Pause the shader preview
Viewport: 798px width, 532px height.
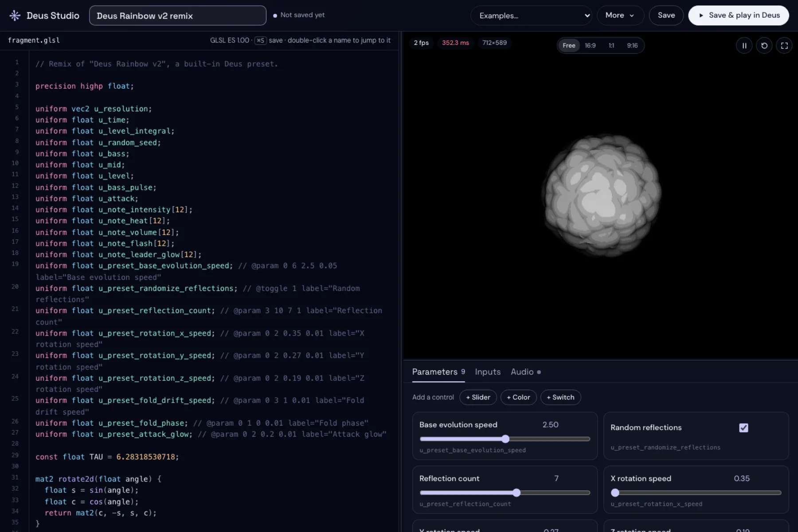pos(744,46)
